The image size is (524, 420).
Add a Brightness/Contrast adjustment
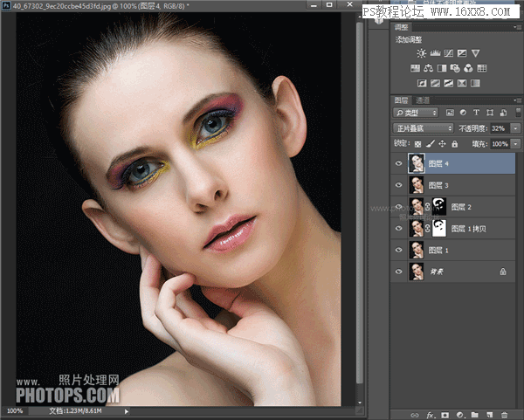(x=422, y=53)
